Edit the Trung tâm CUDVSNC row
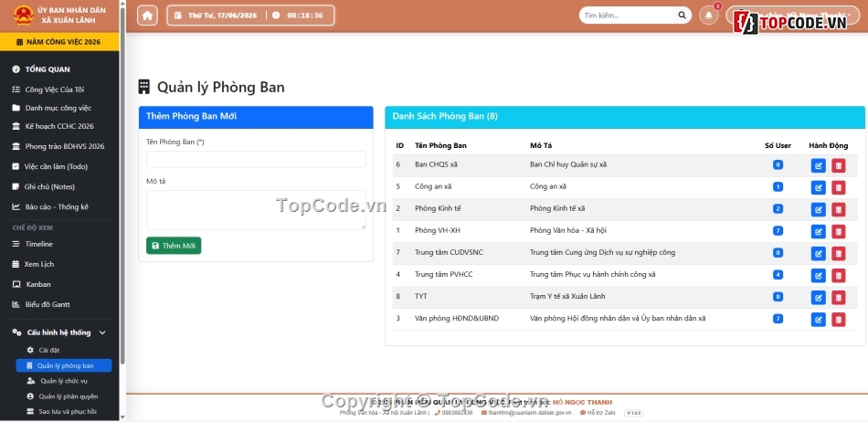The image size is (868, 422). pyautogui.click(x=818, y=253)
